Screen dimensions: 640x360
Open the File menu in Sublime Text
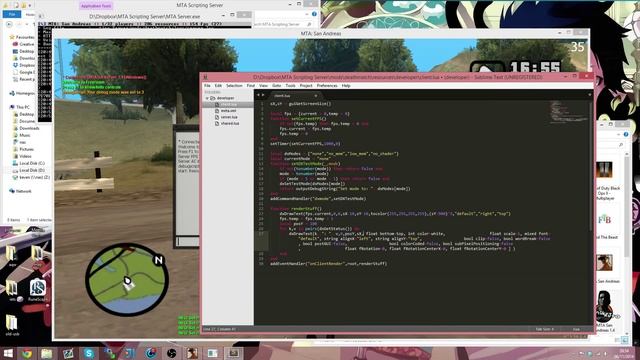(x=207, y=86)
